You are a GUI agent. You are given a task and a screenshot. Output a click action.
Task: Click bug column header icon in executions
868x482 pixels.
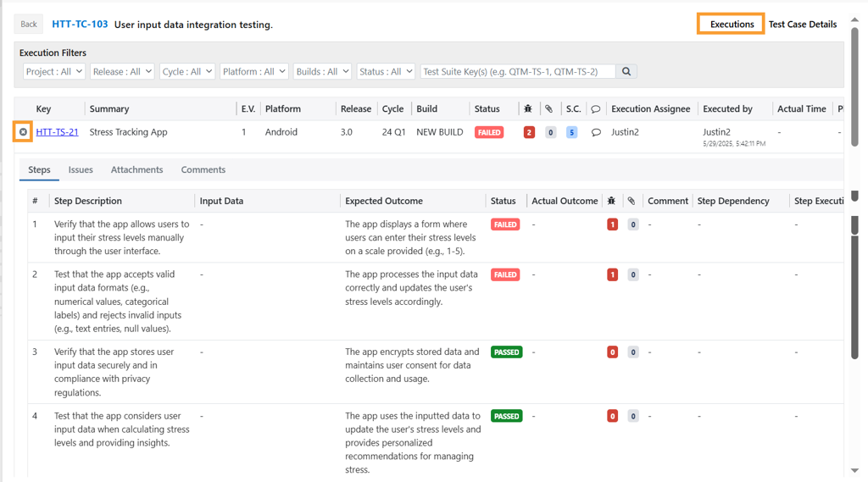528,109
